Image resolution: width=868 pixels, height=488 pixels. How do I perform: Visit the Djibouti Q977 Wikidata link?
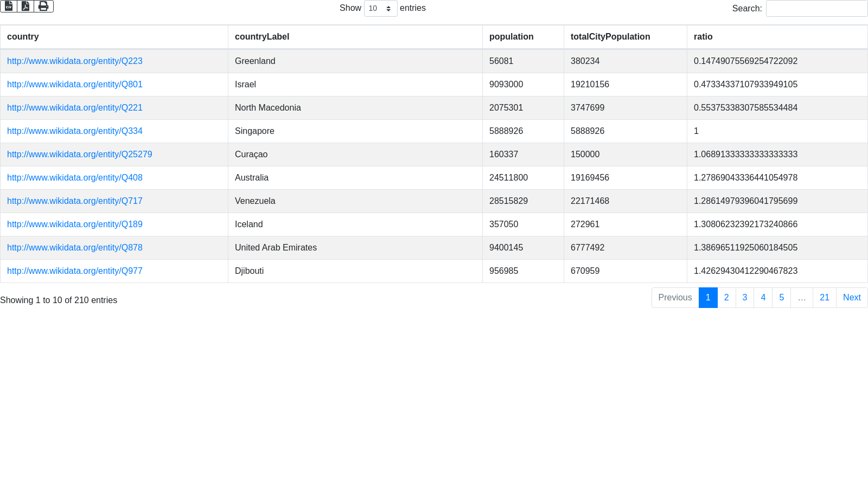tap(75, 271)
